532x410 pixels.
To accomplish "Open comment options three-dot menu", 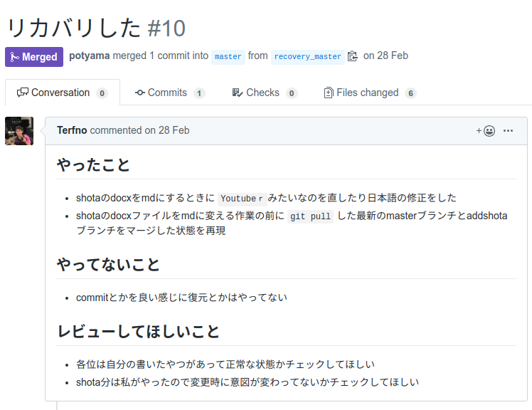I will point(508,131).
